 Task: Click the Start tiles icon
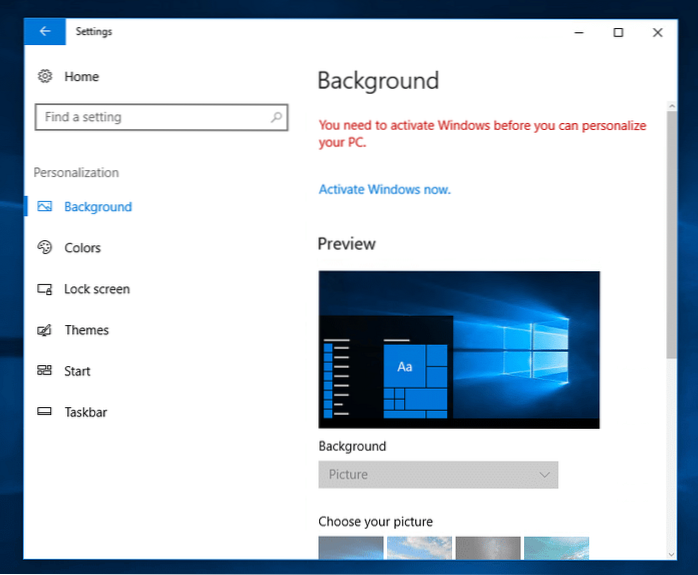coord(45,371)
